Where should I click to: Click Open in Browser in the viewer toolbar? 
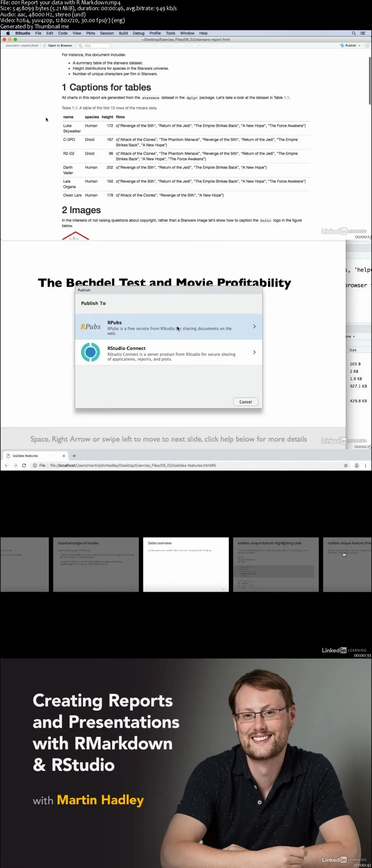[58, 46]
